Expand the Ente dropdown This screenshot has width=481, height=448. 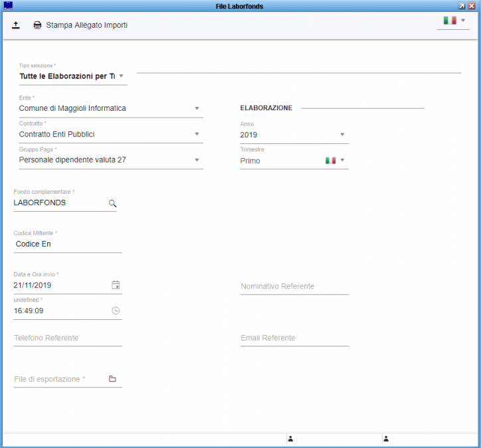pos(111,108)
